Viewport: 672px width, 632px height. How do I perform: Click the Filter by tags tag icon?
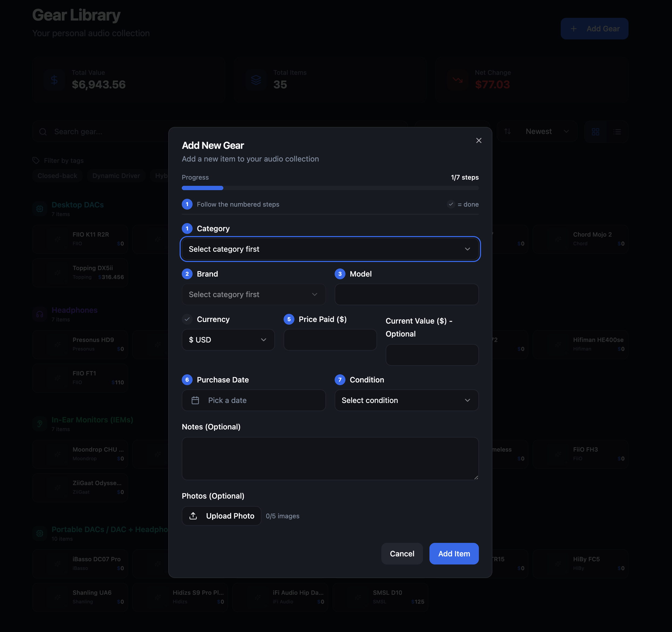[x=36, y=160]
